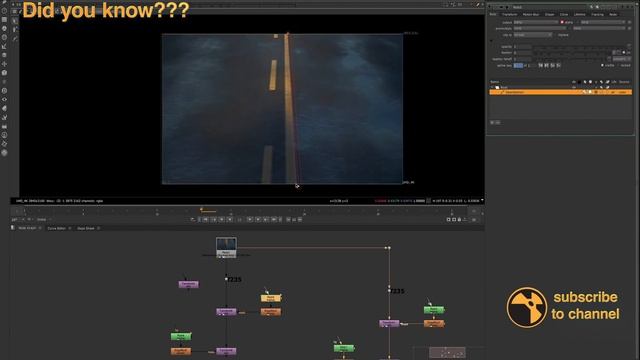Click the add layer plus button under shape list
The width and height of the screenshot is (640, 360).
[492, 122]
